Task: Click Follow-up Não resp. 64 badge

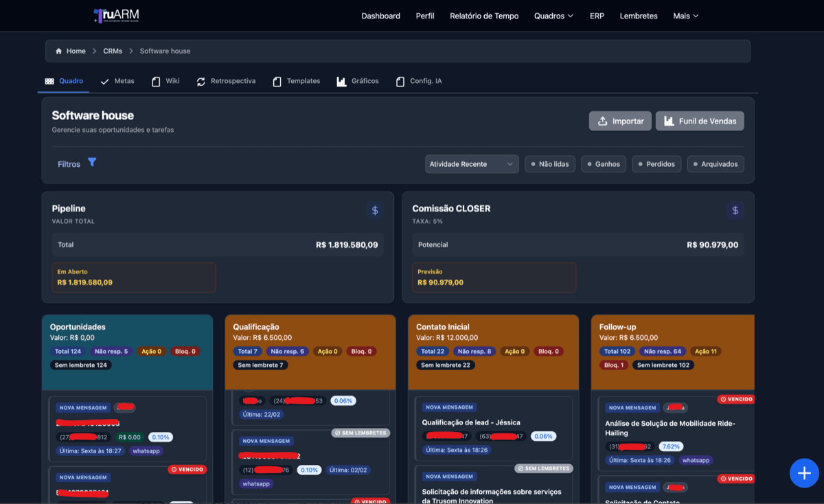Action: click(x=663, y=352)
